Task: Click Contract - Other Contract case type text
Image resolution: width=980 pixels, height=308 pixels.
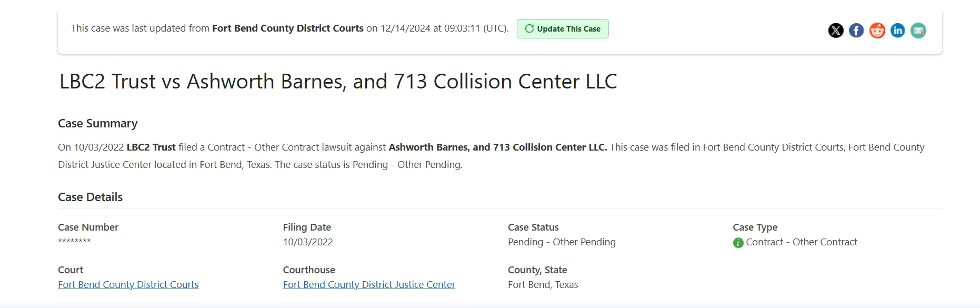Action: point(802,242)
